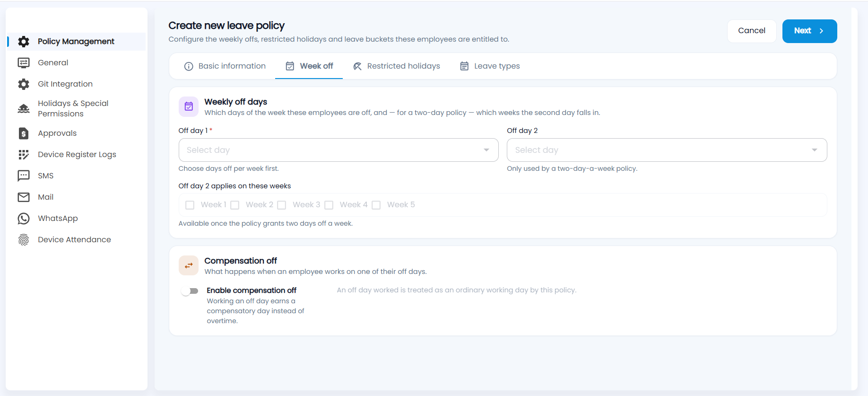Go to the Restricted holidays tab
Image resolution: width=868 pixels, height=396 pixels.
point(396,66)
